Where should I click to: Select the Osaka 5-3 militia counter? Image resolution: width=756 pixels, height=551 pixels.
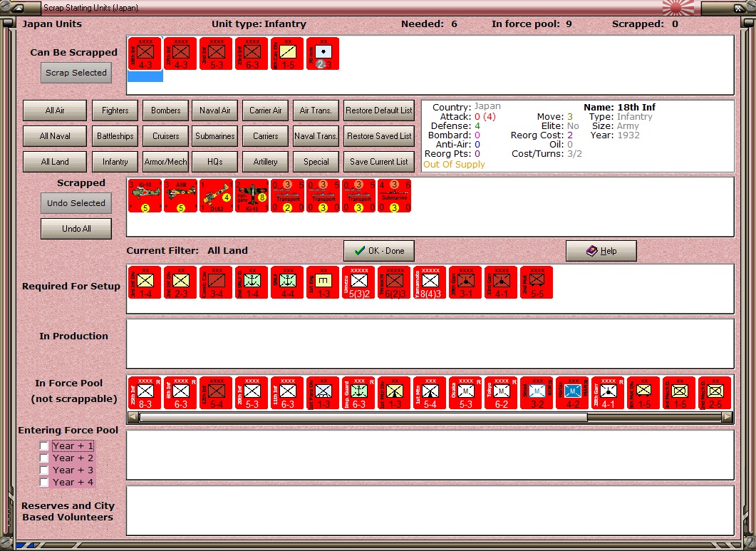tap(466, 393)
